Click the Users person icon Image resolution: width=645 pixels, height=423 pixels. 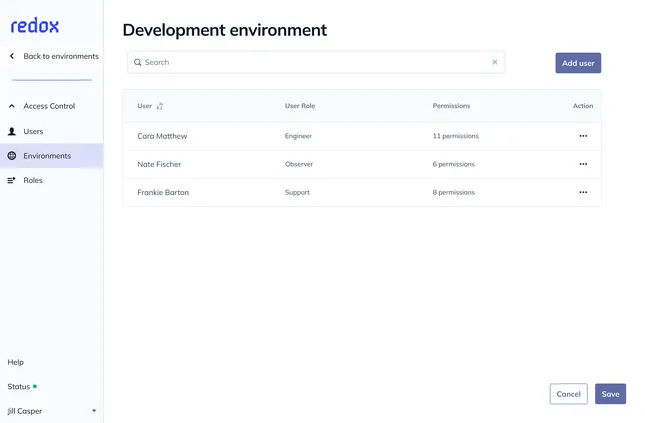coord(12,131)
